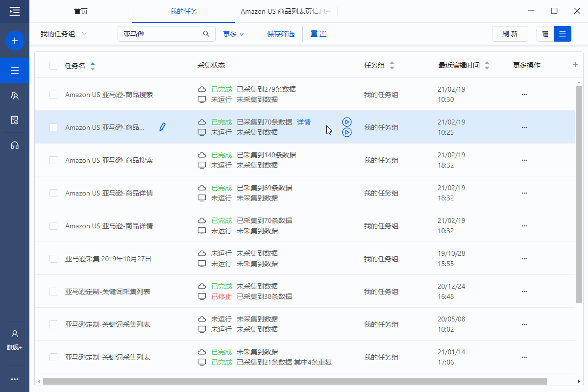This screenshot has width=588, height=392.
Task: Sort by 任务名 using its arrows
Action: [x=93, y=66]
